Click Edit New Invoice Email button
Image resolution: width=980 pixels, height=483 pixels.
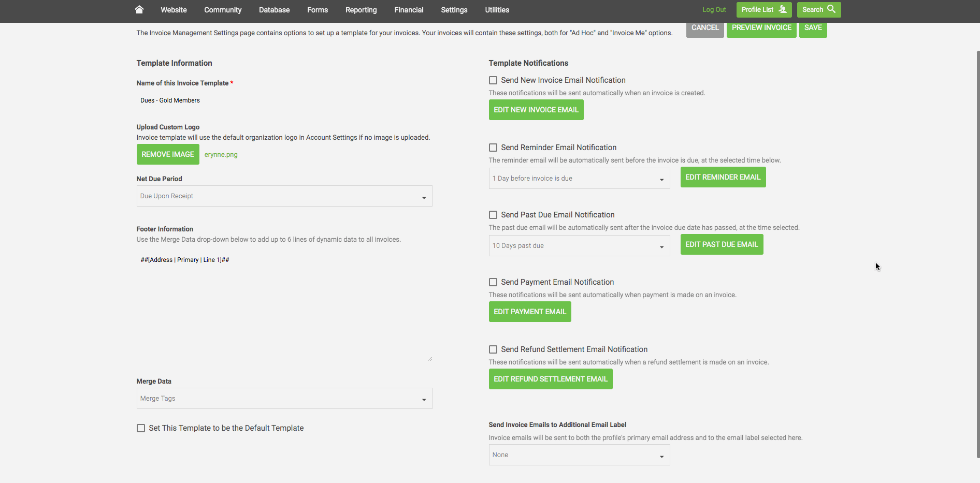pos(536,110)
